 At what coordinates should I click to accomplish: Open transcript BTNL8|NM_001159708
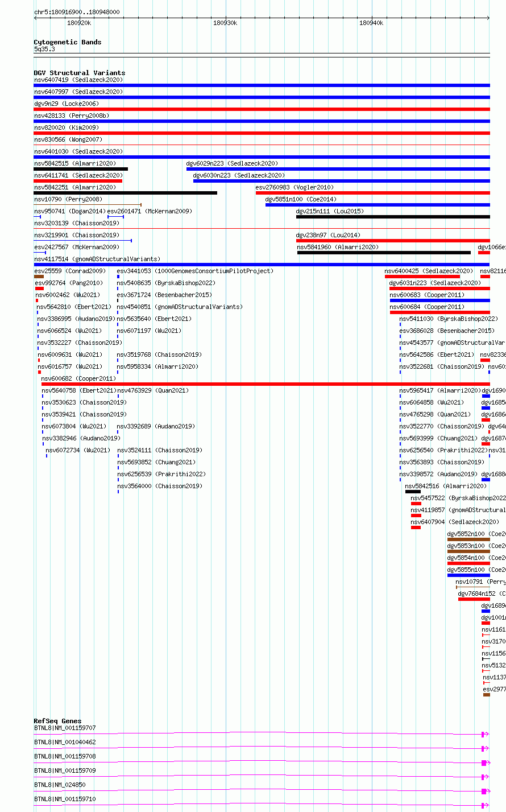coord(262,762)
